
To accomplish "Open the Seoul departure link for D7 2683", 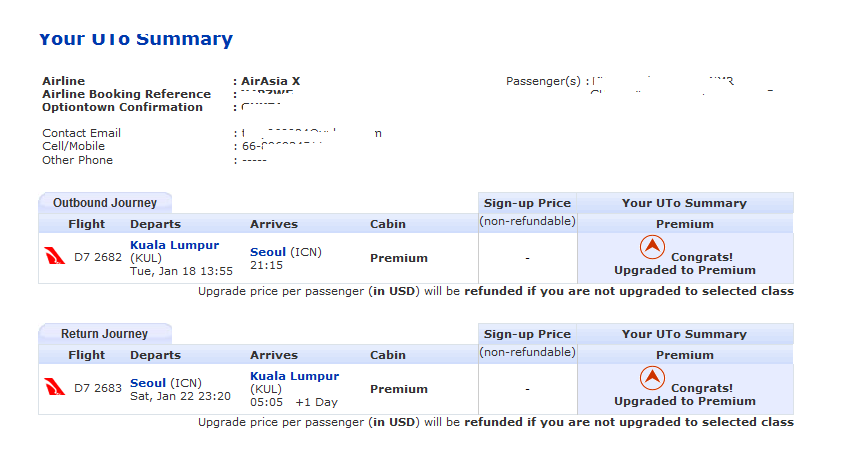I will pyautogui.click(x=148, y=383).
